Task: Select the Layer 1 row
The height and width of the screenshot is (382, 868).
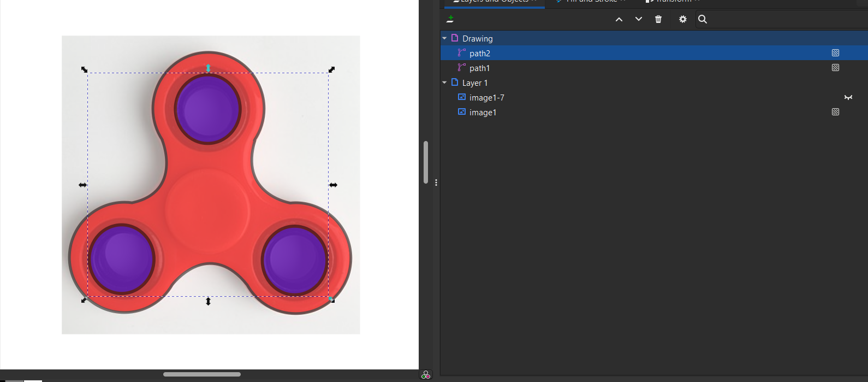Action: tap(474, 83)
